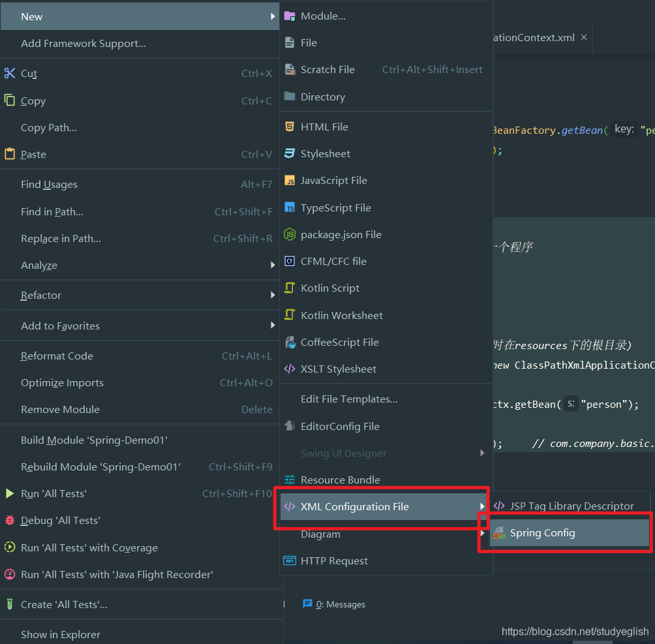This screenshot has width=655, height=644.
Task: Click the Kotlin Script icon
Action: click(290, 288)
